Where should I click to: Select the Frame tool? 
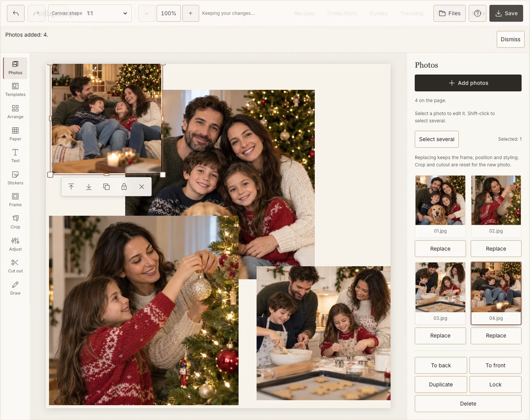(15, 200)
